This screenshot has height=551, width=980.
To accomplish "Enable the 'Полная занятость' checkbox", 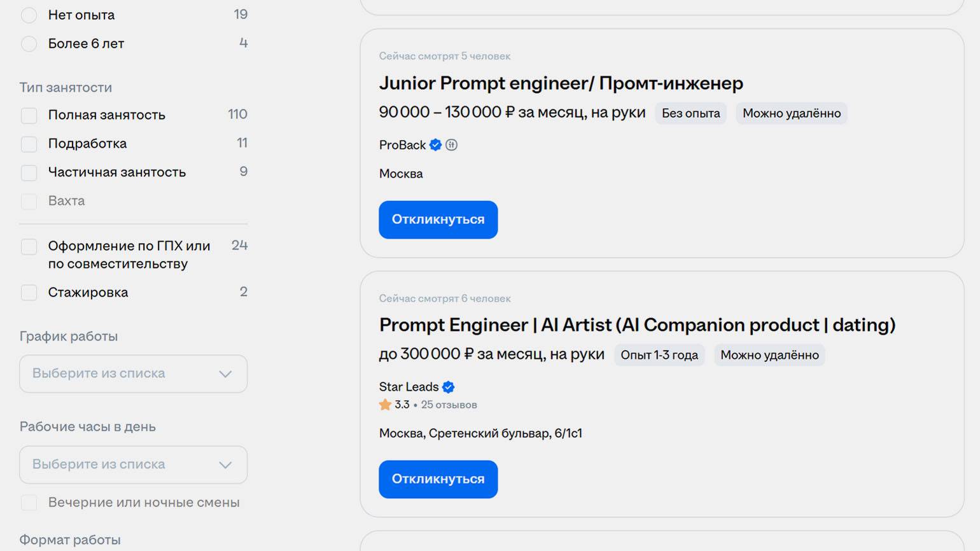I will click(x=29, y=115).
